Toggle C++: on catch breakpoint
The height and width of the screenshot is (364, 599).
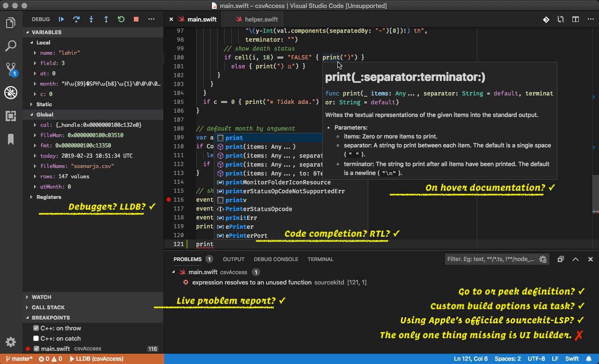pyautogui.click(x=36, y=339)
